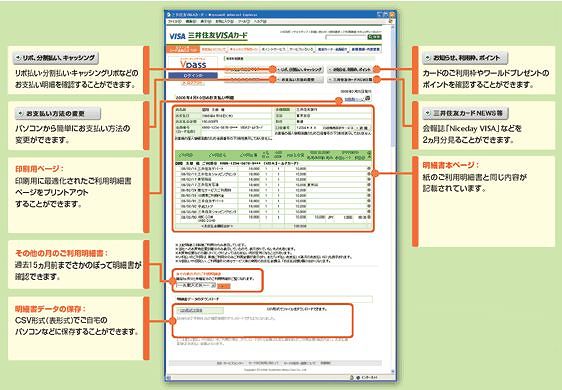The height and width of the screenshot is (390, 562).
Task: Click the リボ、分割払い、キャッシング button in the browser page
Action: (x=301, y=70)
